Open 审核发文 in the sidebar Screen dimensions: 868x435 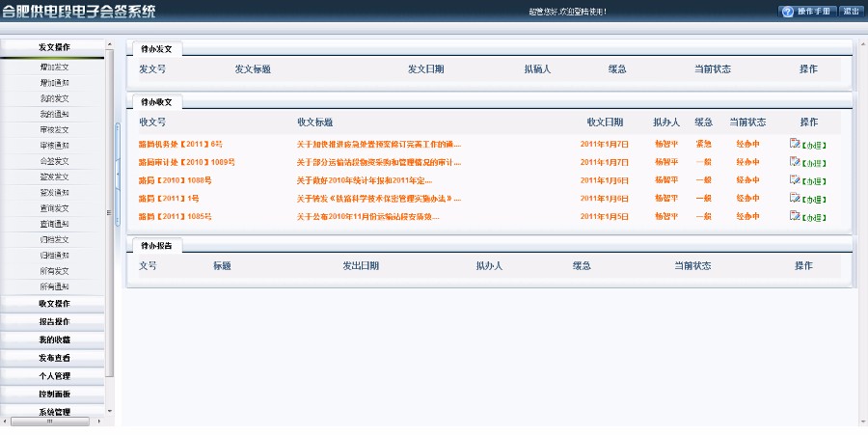click(x=54, y=129)
